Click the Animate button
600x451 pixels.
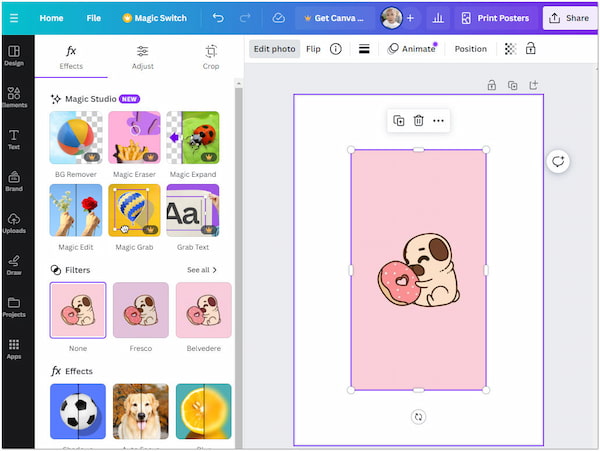pyautogui.click(x=411, y=48)
